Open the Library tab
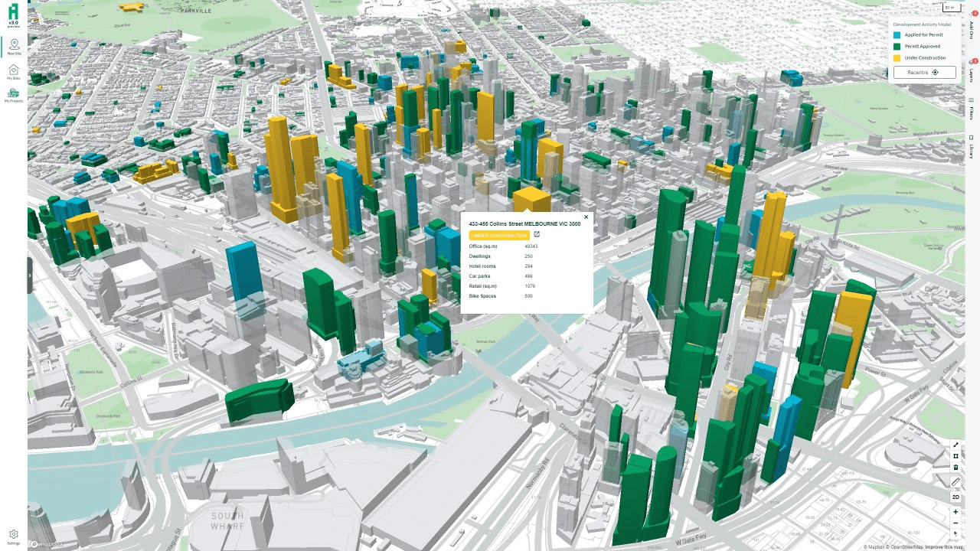 [972, 145]
